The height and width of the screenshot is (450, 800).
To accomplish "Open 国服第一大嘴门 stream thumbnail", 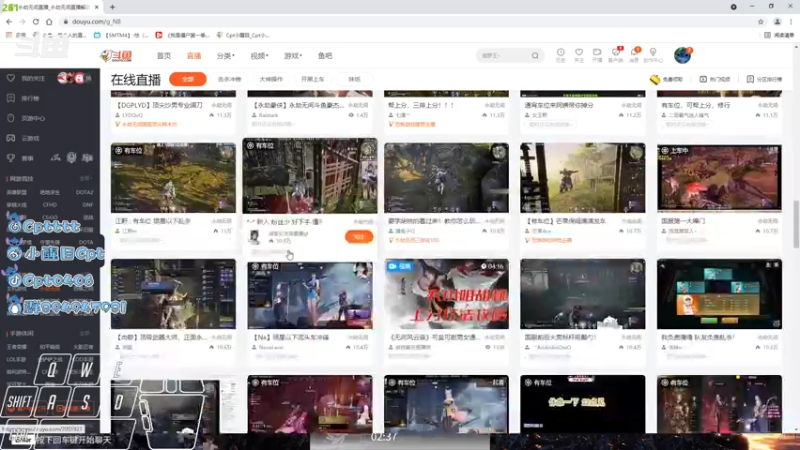I will coord(719,178).
